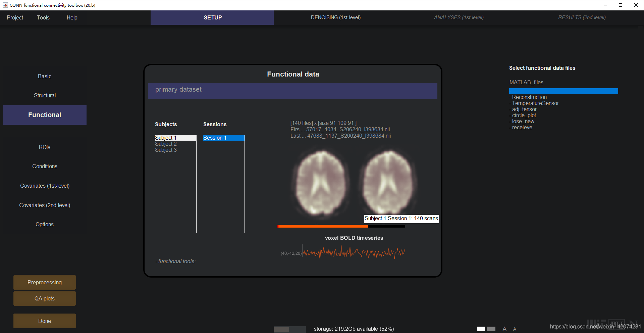Image resolution: width=644 pixels, height=333 pixels.
Task: Switch to DENOISING (1st-level) tab
Action: click(336, 17)
